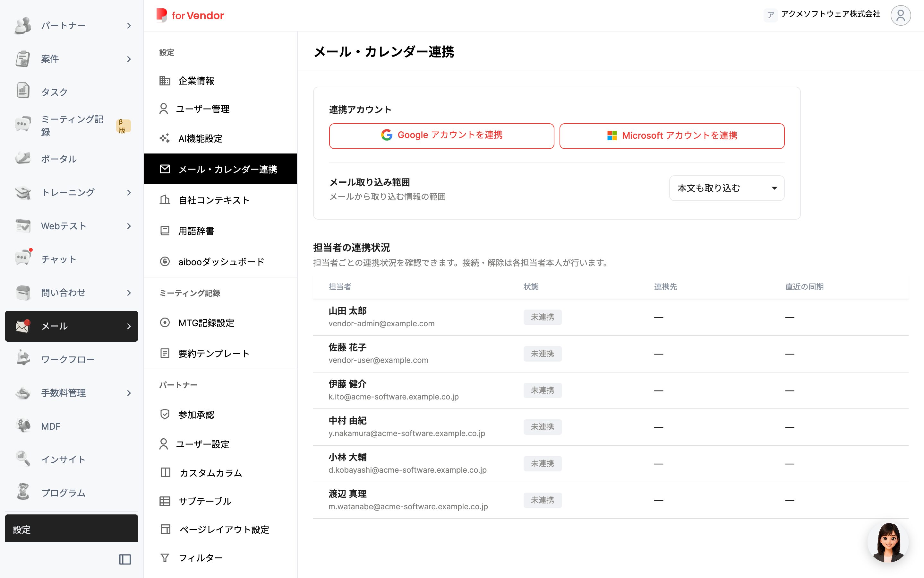924x578 pixels.
Task: Open ユーザー管理 settings menu item
Action: coord(220,109)
